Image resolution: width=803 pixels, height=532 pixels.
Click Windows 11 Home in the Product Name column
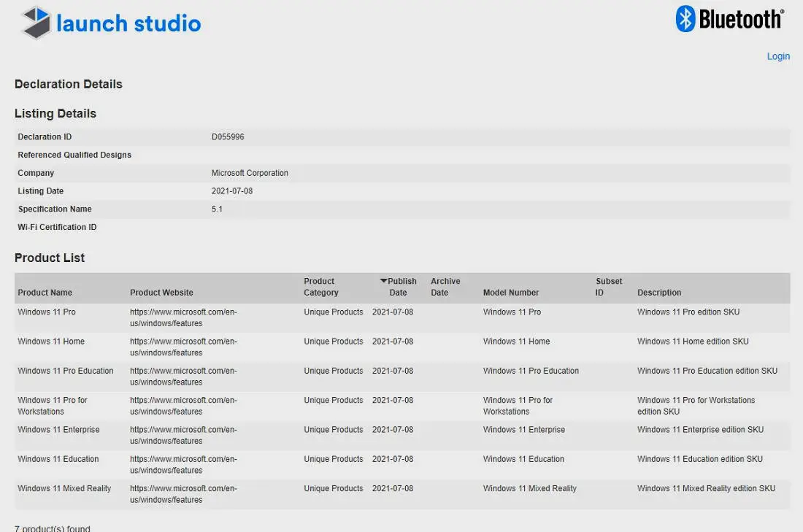coord(51,341)
